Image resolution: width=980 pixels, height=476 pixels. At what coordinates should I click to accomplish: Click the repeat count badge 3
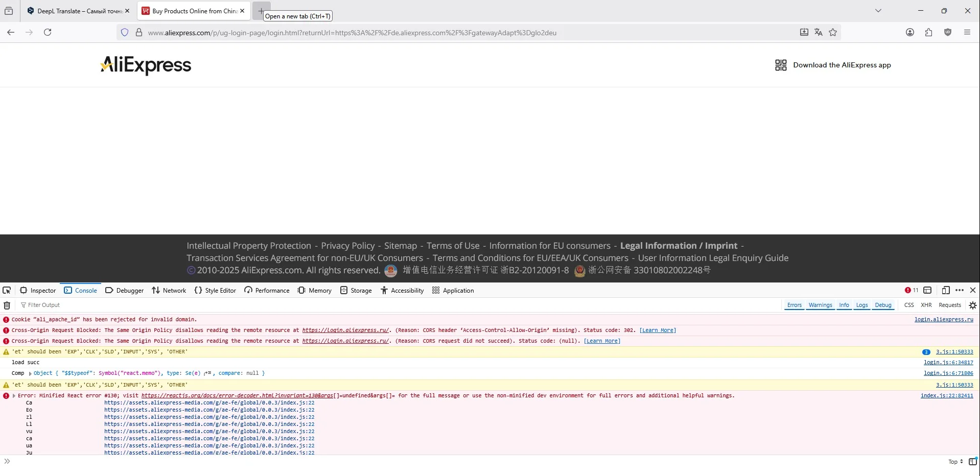[926, 352]
